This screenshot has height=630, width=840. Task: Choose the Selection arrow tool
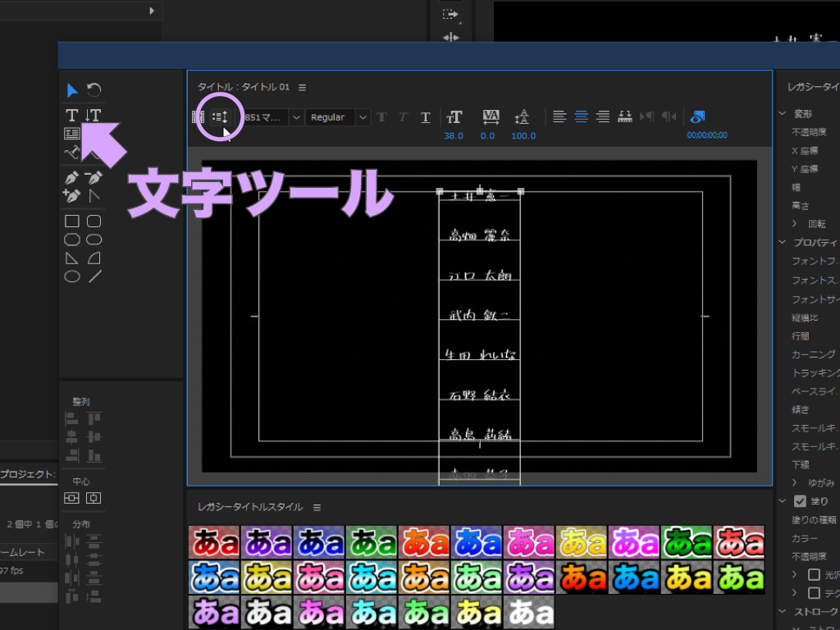[x=72, y=89]
